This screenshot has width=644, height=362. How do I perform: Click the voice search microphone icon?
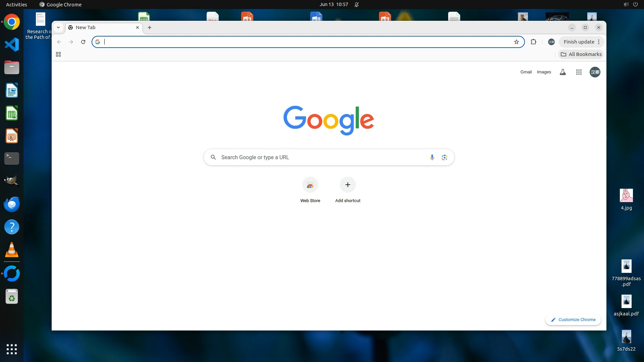(x=432, y=157)
